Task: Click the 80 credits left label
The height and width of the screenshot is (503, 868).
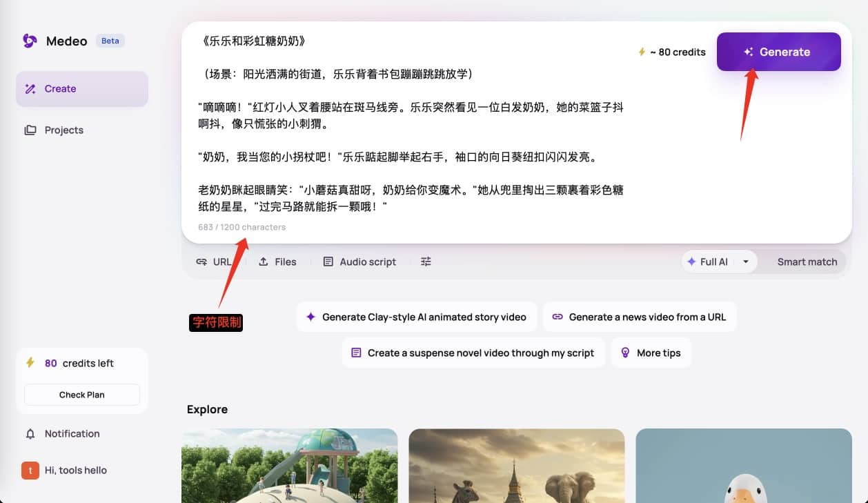Action: click(79, 364)
